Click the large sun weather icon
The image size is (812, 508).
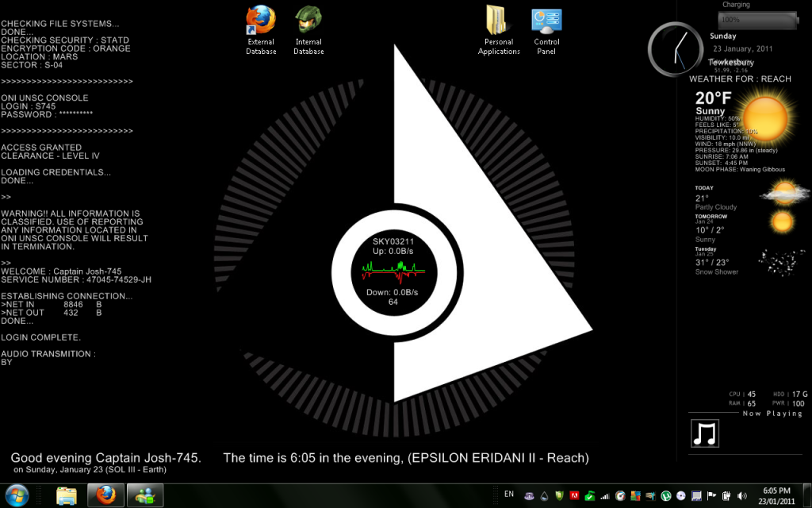coord(765,117)
